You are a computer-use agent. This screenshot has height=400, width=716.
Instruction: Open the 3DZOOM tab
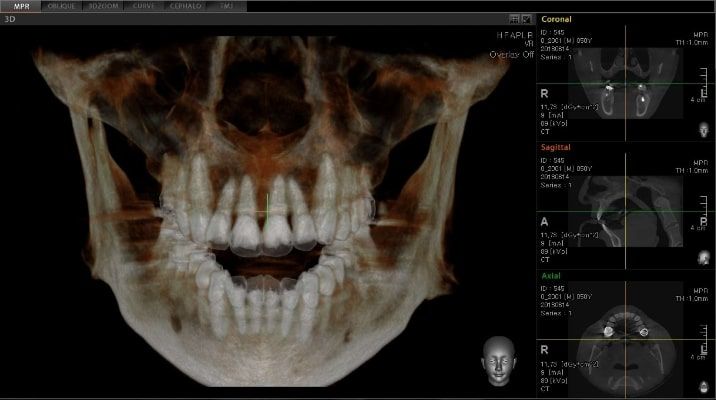[x=103, y=6]
